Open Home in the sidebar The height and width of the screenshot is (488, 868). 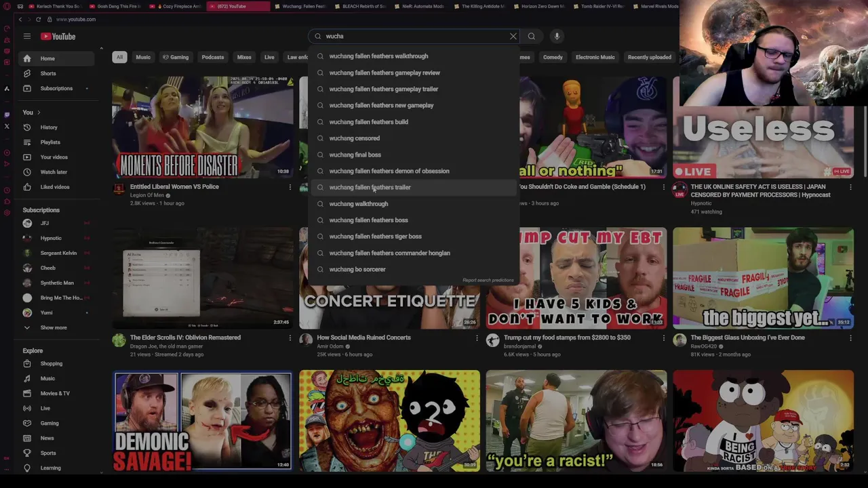click(x=57, y=58)
